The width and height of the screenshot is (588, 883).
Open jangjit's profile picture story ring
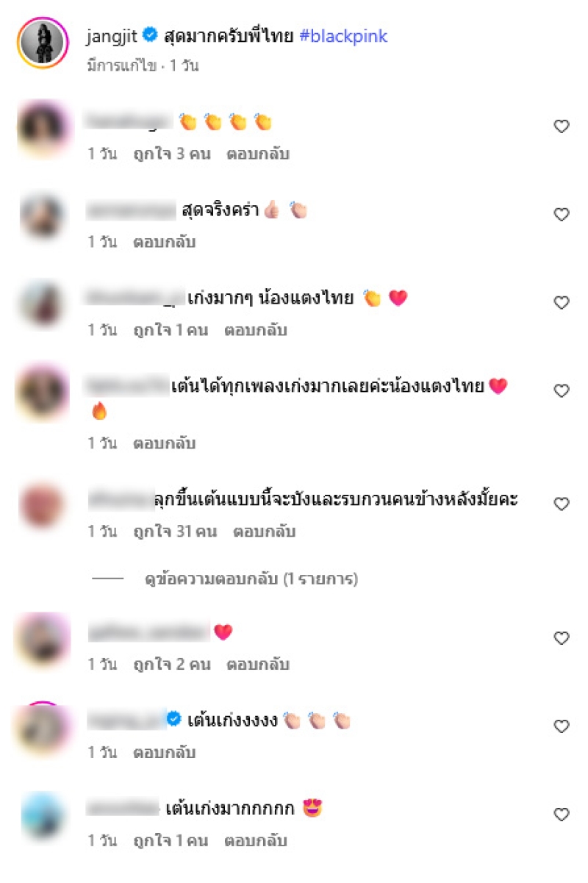43,43
